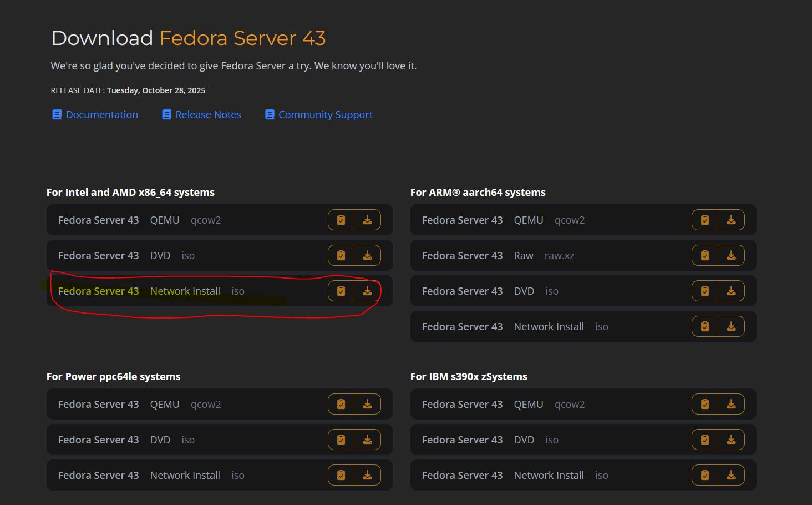
Task: Click verify icon for s390x QEMU qcow2
Action: tap(705, 404)
